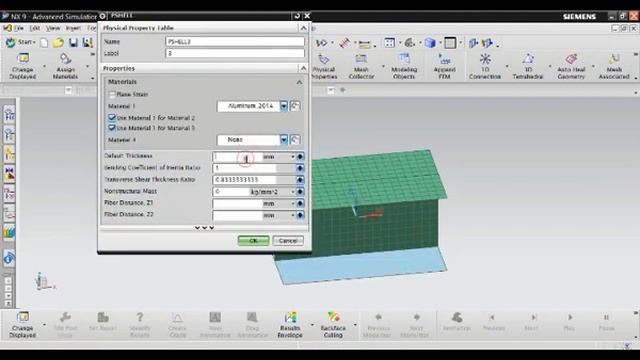Open the View menu
The height and width of the screenshot is (360, 640).
pos(53,28)
